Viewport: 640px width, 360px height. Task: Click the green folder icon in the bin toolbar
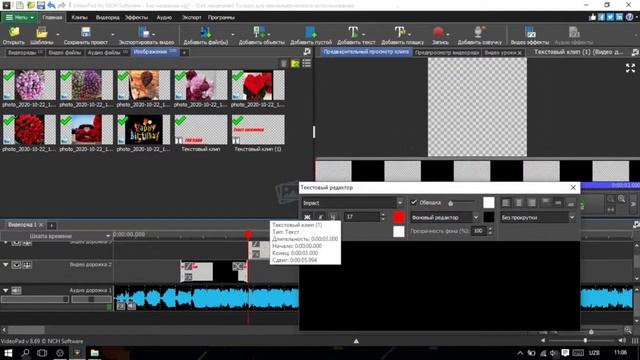click(295, 63)
